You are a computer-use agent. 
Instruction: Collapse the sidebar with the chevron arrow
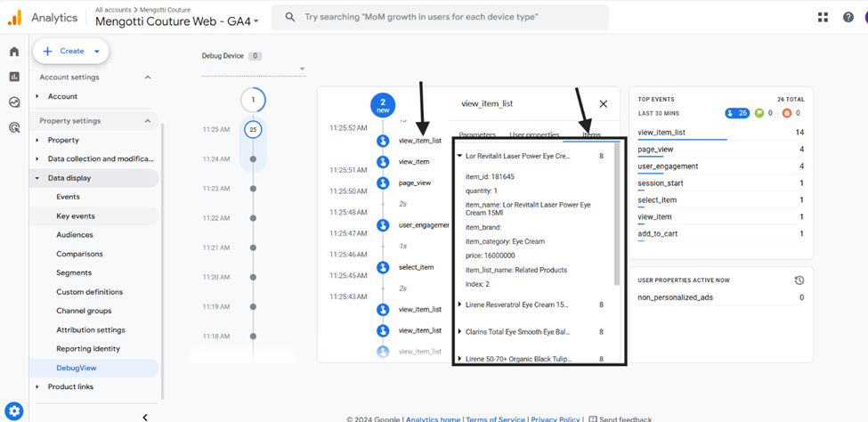tap(145, 417)
